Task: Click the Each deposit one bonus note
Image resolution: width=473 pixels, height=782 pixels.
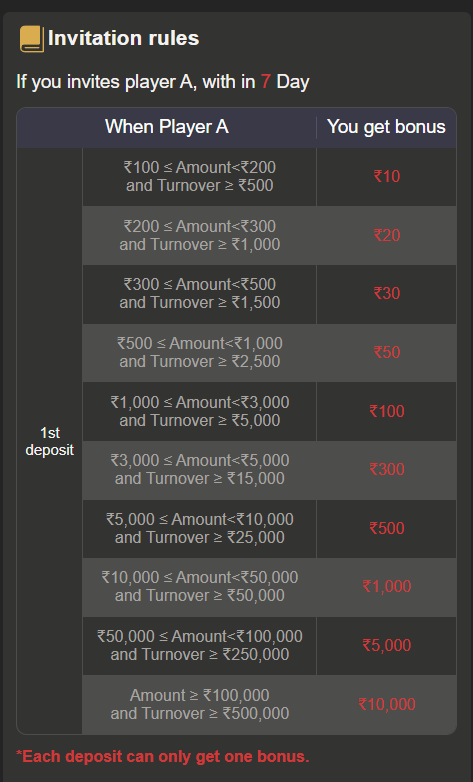Action: 163,757
